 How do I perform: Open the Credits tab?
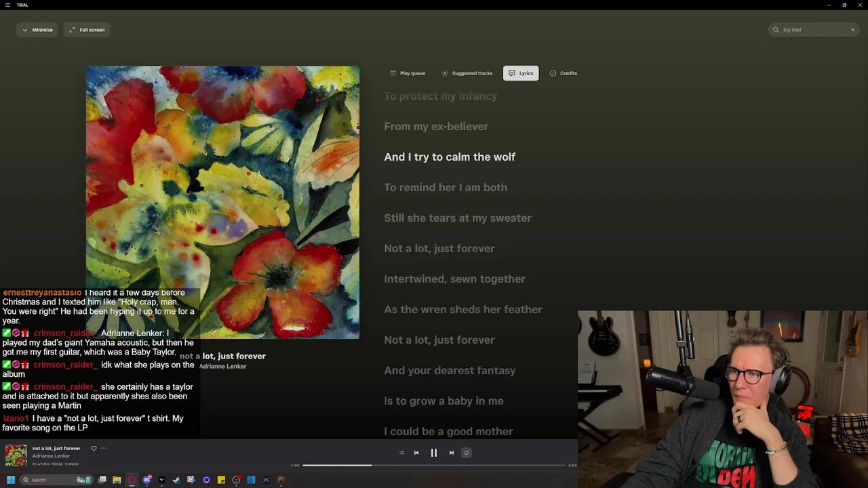564,73
